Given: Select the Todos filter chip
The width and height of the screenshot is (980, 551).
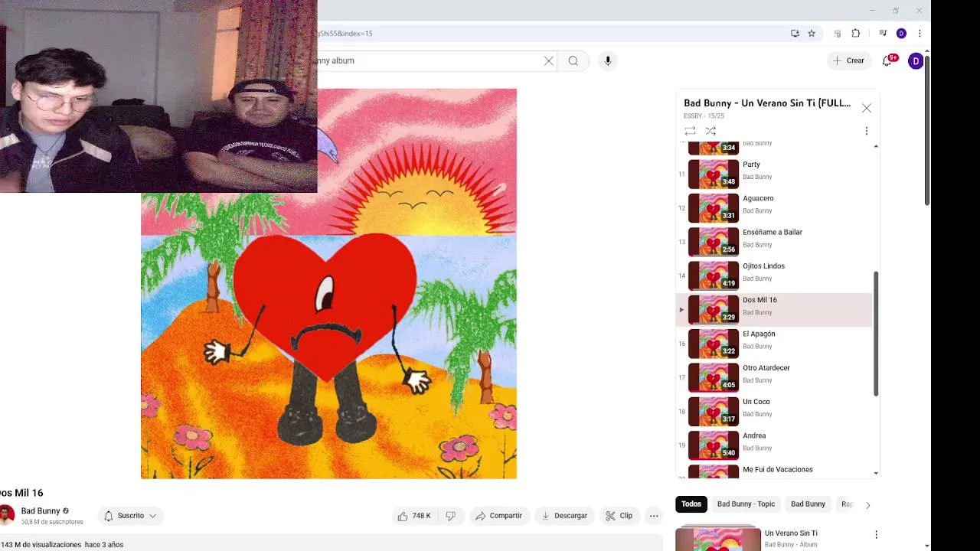Looking at the screenshot, I should (691, 504).
